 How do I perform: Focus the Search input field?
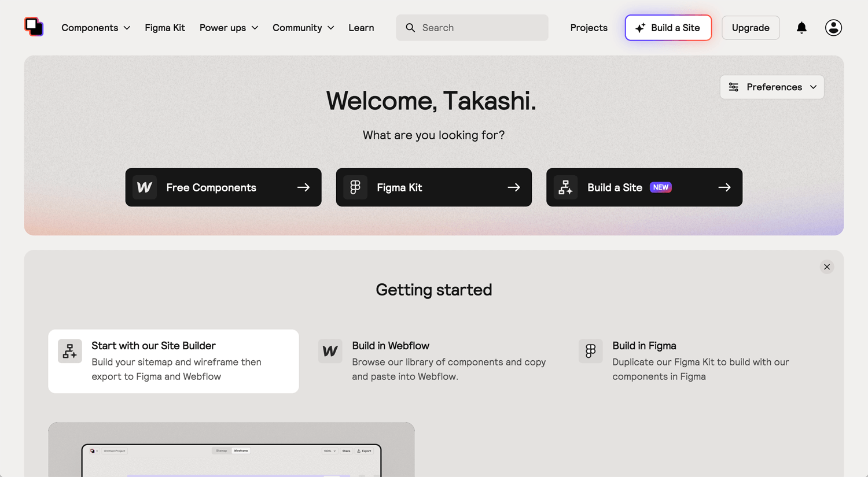click(472, 28)
